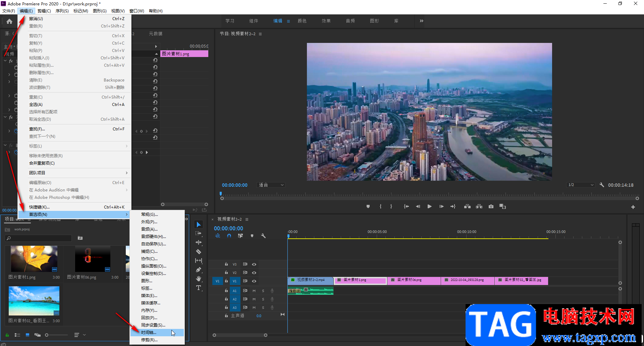Click the Home icon
The image size is (644, 346).
coord(9,21)
